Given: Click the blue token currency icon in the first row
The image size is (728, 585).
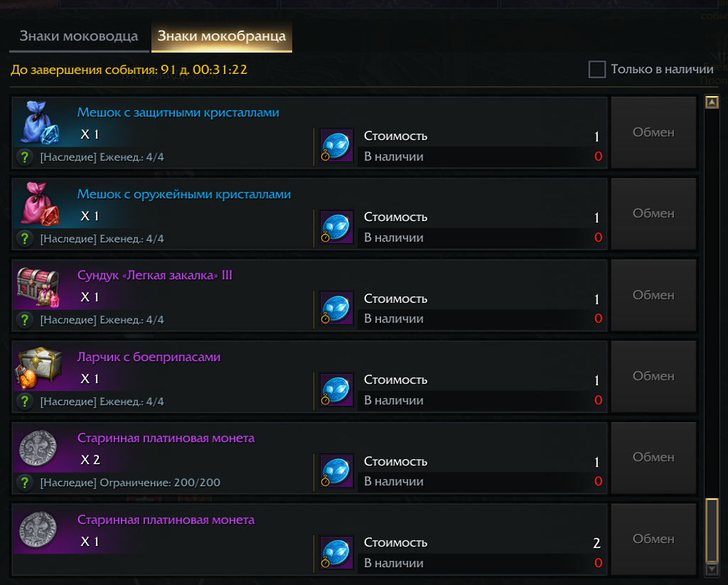Looking at the screenshot, I should click(336, 146).
